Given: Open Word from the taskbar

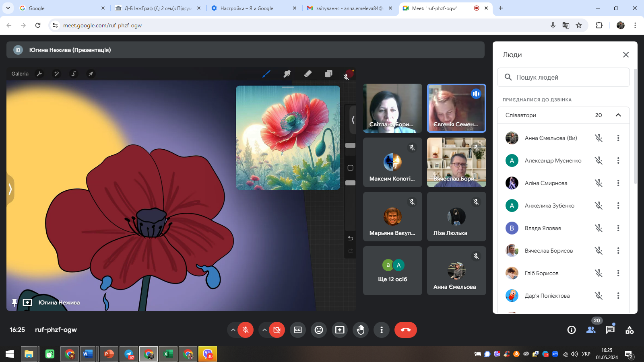Looking at the screenshot, I should [88, 354].
